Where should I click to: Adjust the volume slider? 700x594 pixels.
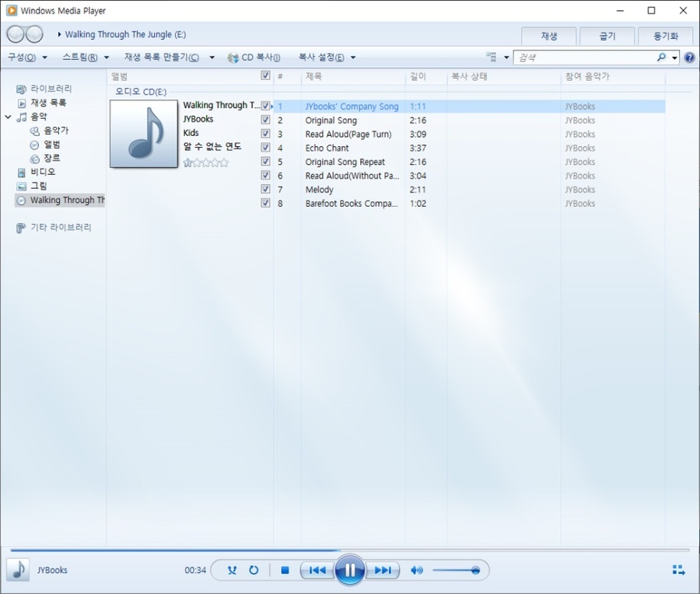[x=457, y=570]
